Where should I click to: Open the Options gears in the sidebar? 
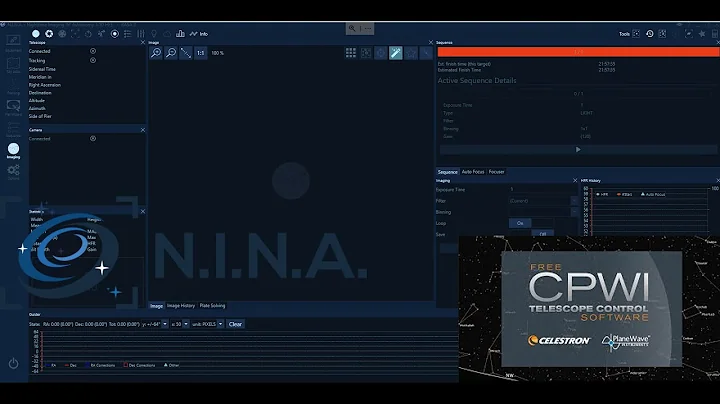13,172
